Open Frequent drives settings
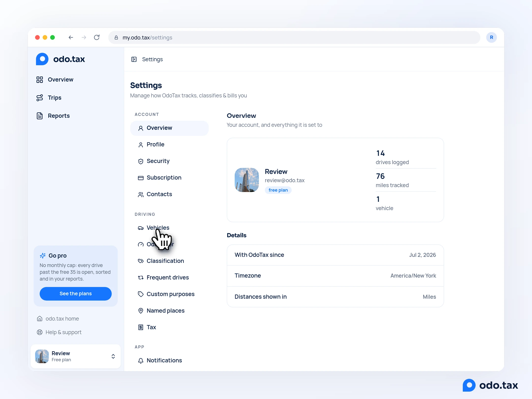This screenshot has height=399, width=532. (169, 277)
